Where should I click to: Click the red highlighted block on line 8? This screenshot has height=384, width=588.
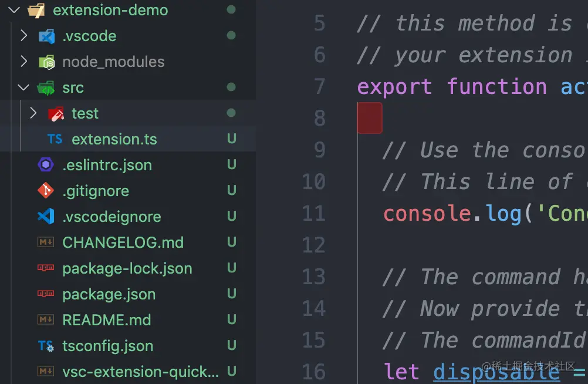(370, 118)
